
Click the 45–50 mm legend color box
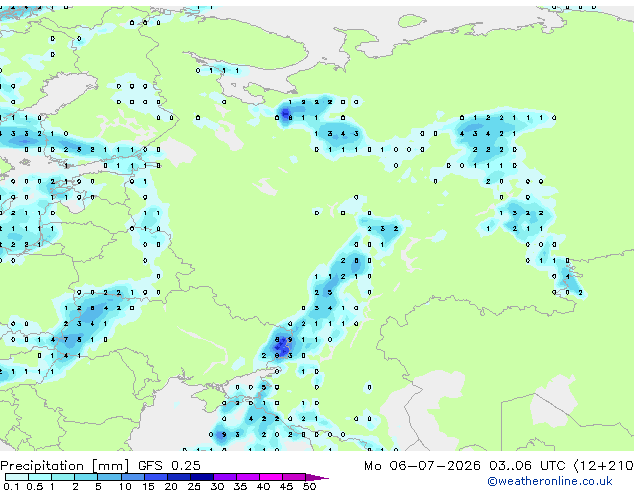coord(294,477)
